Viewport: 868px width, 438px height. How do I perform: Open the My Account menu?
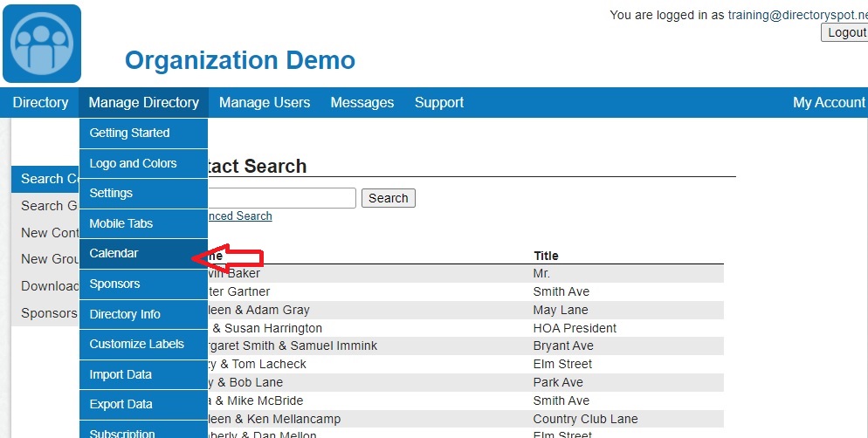tap(828, 103)
